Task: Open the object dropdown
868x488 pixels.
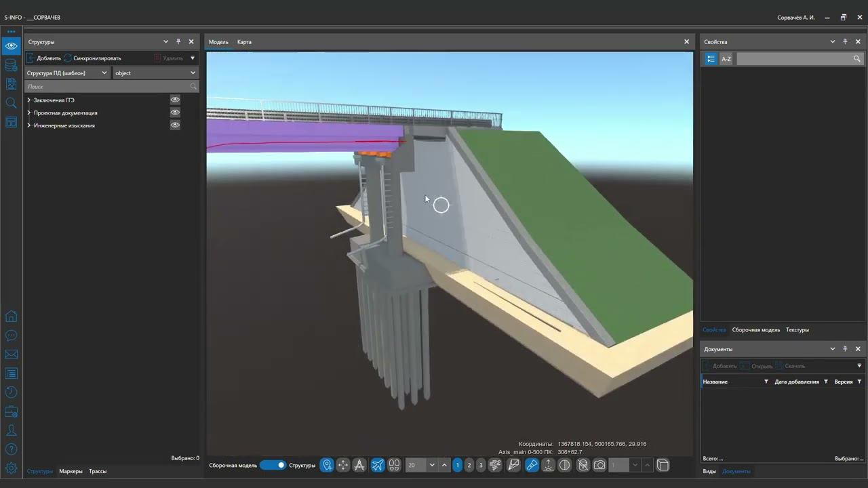Action: [155, 73]
